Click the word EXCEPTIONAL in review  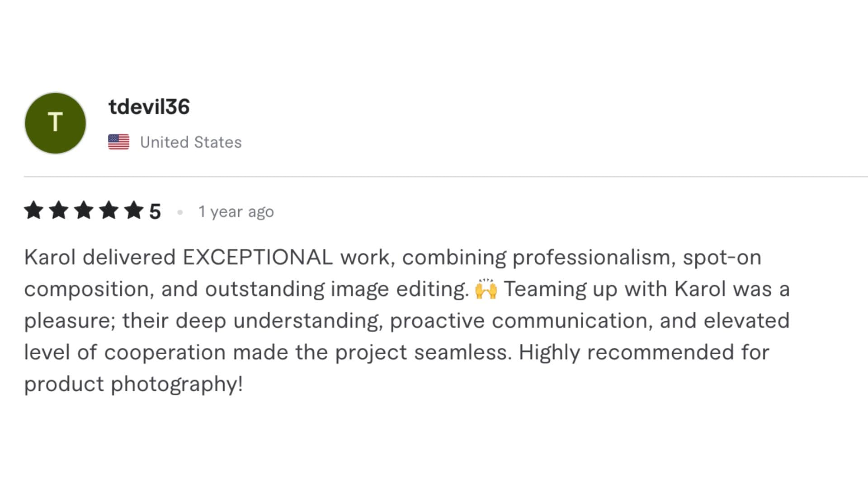[x=258, y=257]
